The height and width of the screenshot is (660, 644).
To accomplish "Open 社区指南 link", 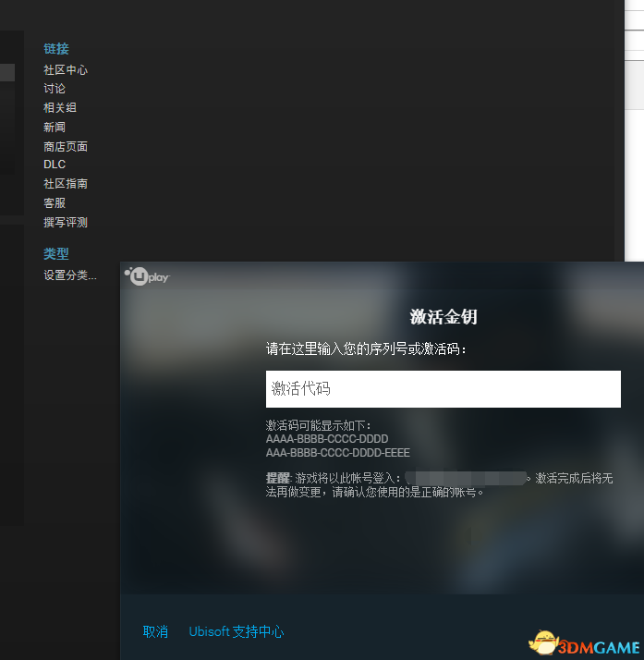I will (x=66, y=184).
